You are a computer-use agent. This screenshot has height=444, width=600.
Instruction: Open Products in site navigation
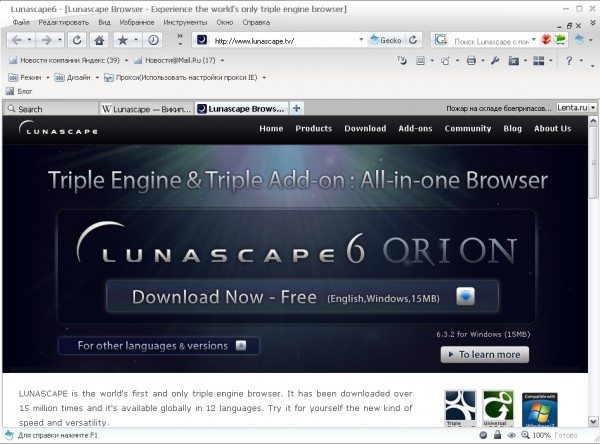tap(313, 129)
